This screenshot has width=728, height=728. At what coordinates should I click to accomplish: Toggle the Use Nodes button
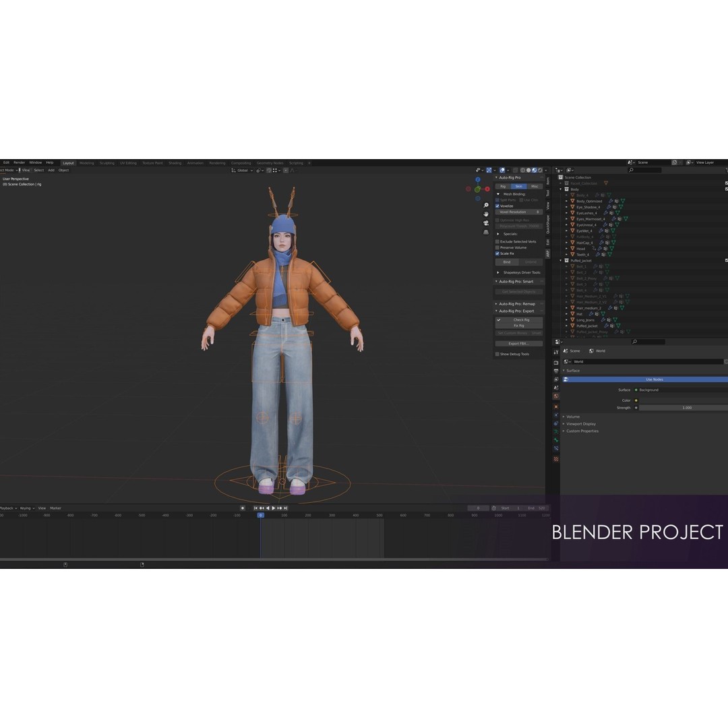(646, 380)
